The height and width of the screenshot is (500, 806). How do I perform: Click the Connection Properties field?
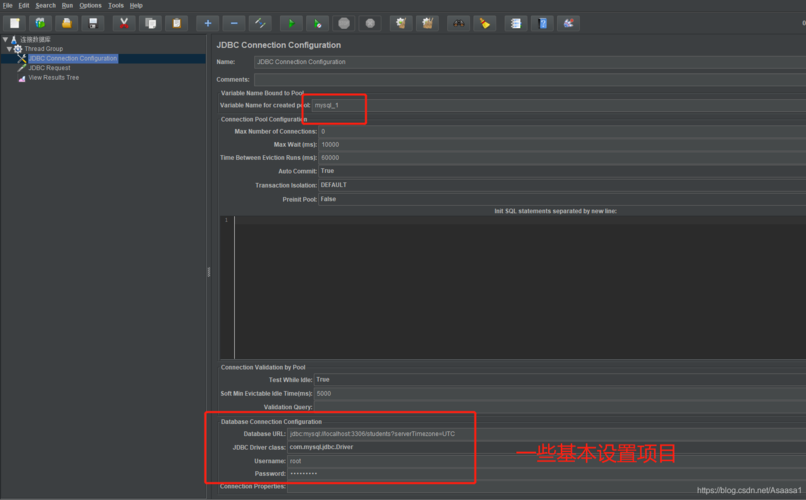coord(546,487)
